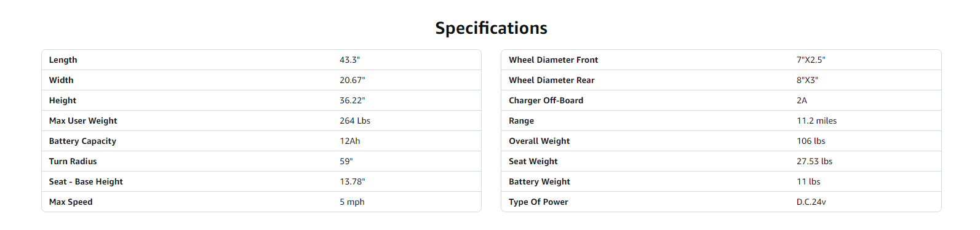
Task: Select the 11.2 miles range value
Action: (816, 121)
